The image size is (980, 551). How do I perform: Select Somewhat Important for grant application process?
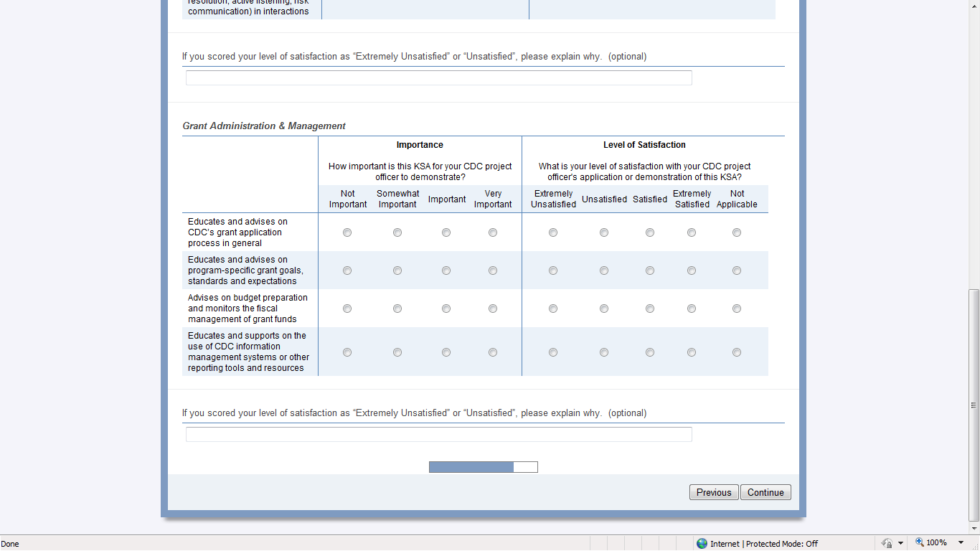[397, 232]
